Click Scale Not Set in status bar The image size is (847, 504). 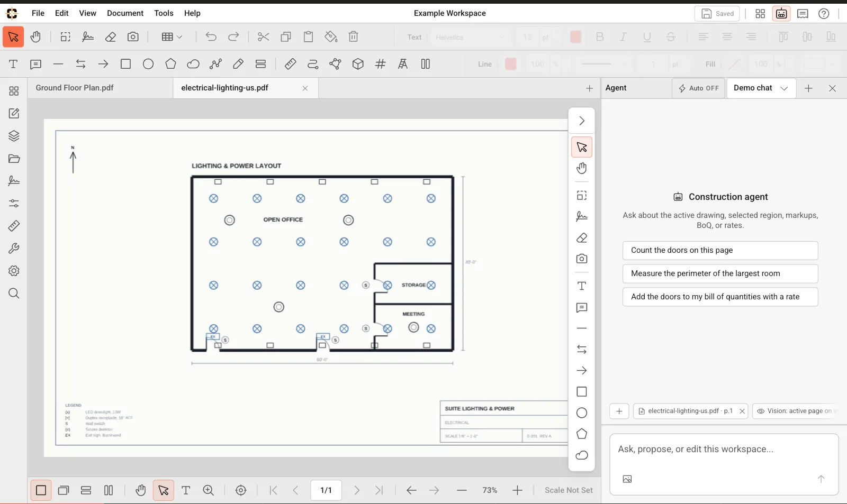point(569,490)
